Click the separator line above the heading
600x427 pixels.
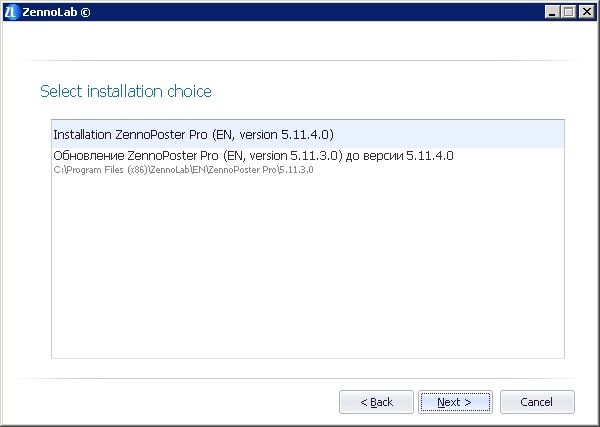click(x=300, y=60)
